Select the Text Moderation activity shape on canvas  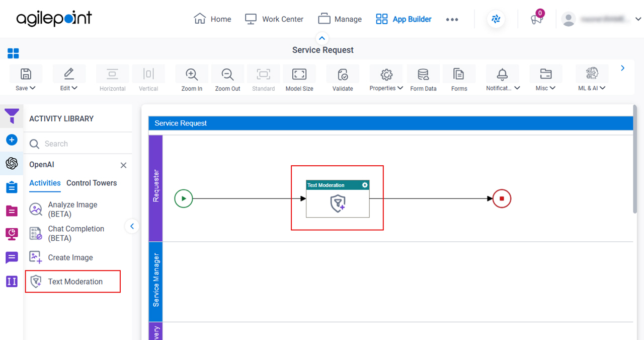[x=338, y=199]
